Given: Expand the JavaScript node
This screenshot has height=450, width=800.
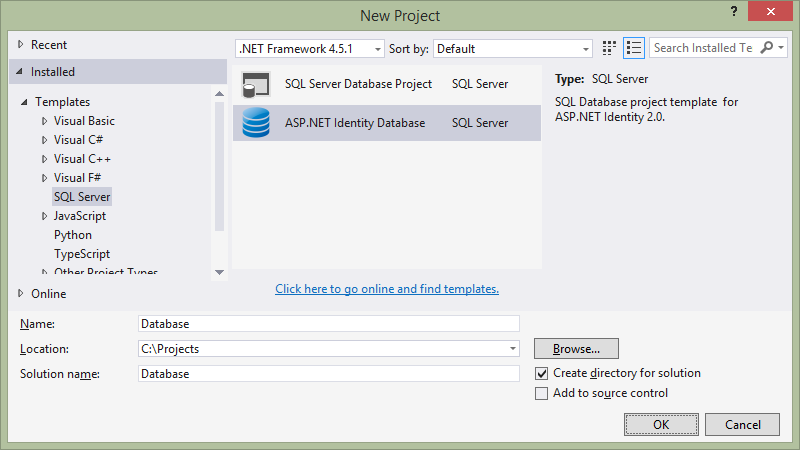Looking at the screenshot, I should 44,216.
